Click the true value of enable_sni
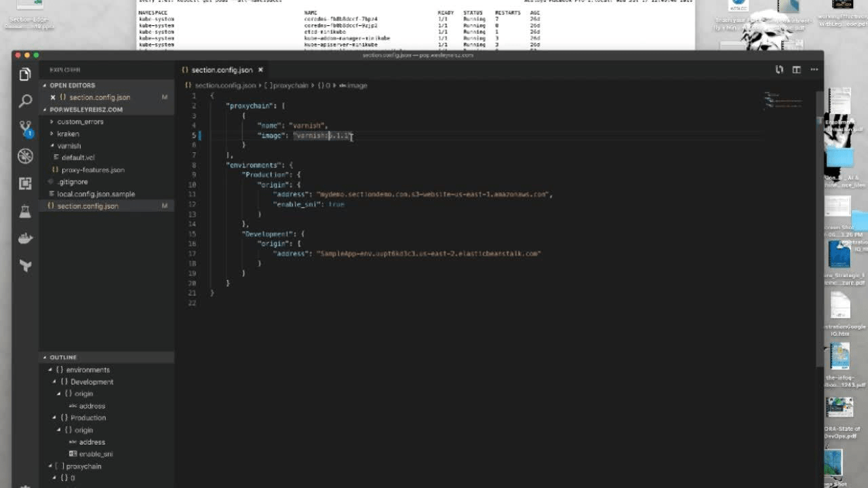The image size is (868, 488). [336, 204]
